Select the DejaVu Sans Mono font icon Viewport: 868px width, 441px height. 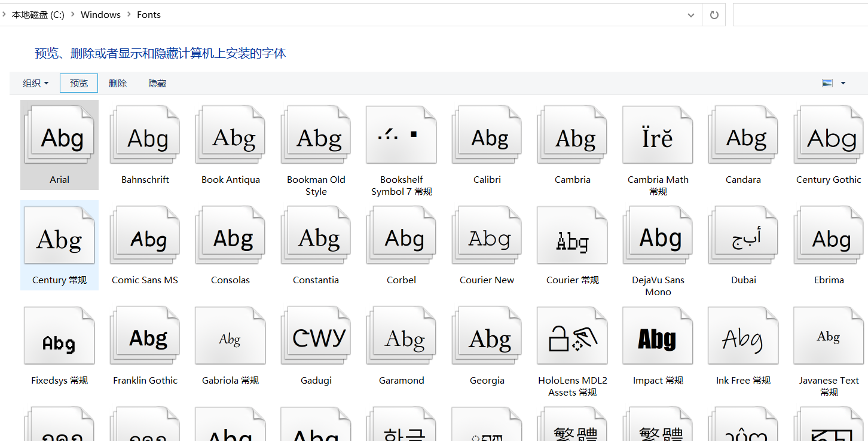[658, 235]
